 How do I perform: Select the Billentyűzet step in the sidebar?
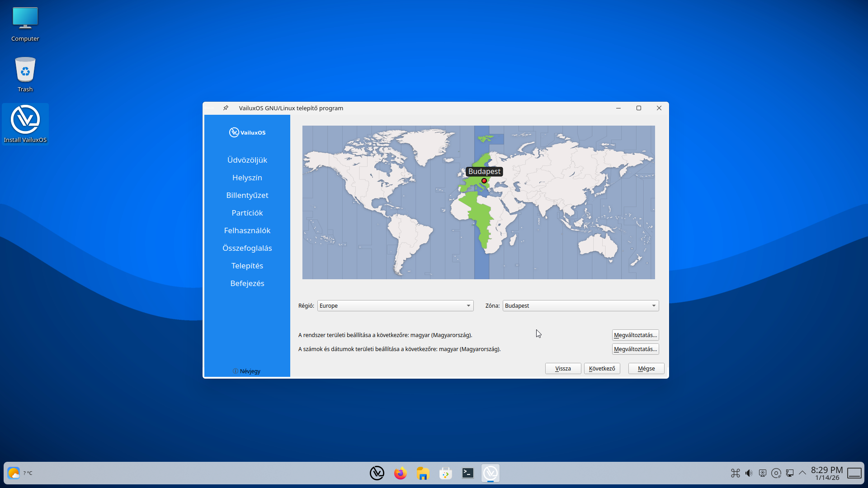pyautogui.click(x=247, y=195)
